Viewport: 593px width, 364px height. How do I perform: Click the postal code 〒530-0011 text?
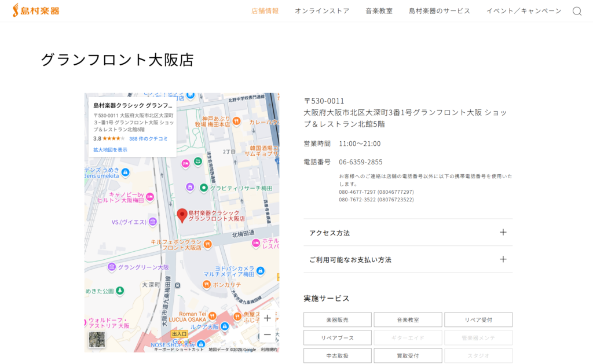pos(324,101)
